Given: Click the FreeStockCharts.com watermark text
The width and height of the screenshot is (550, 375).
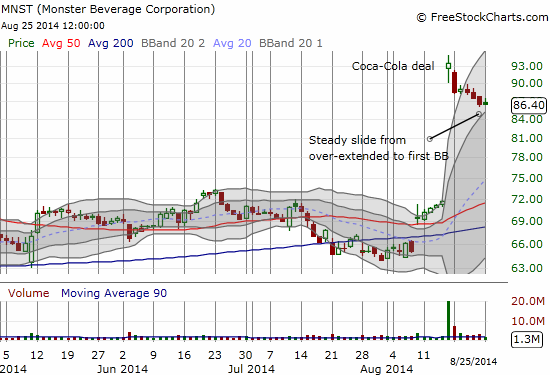Looking at the screenshot, I should (x=482, y=17).
